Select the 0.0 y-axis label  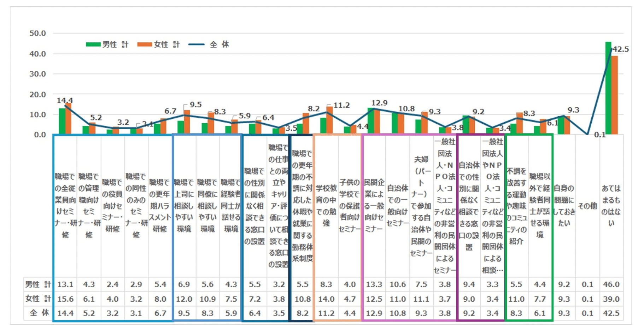[40, 135]
